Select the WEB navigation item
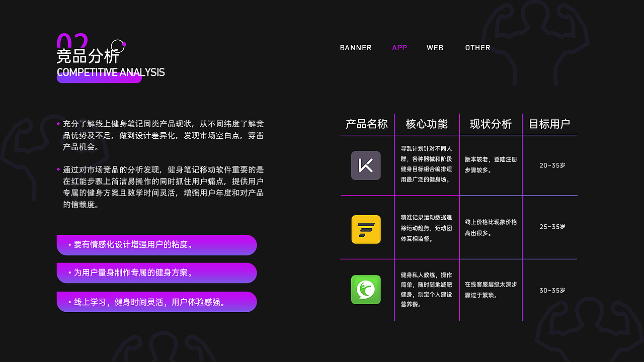 [435, 48]
